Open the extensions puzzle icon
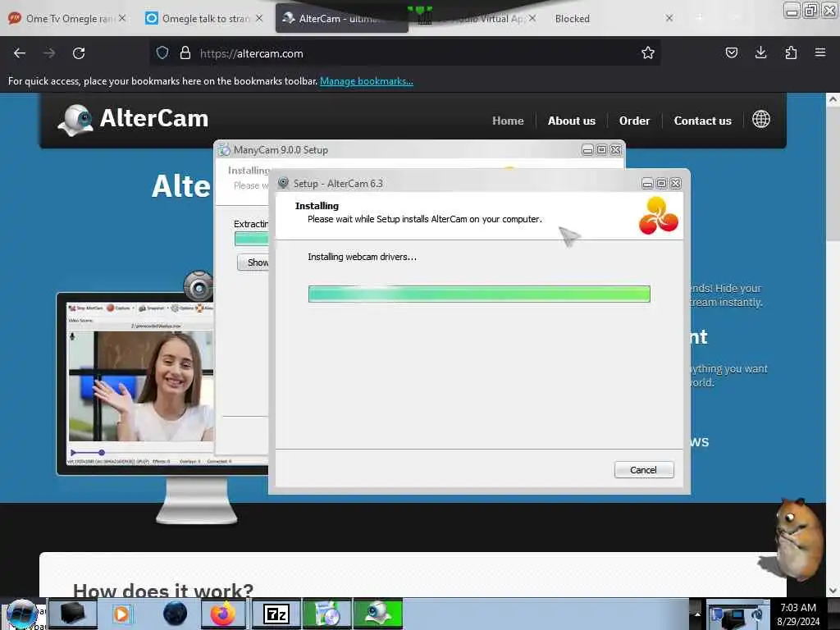This screenshot has width=840, height=630. click(x=791, y=52)
